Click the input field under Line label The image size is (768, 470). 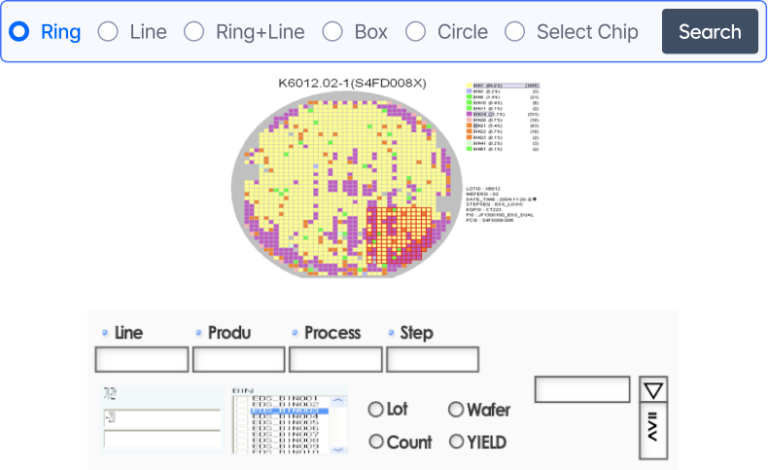(141, 359)
